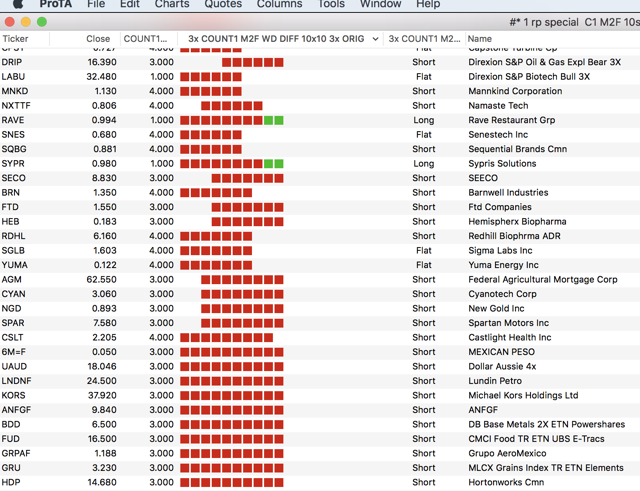Select the DRIP ticker row
Screen dimensions: 640x491
[x=320, y=62]
